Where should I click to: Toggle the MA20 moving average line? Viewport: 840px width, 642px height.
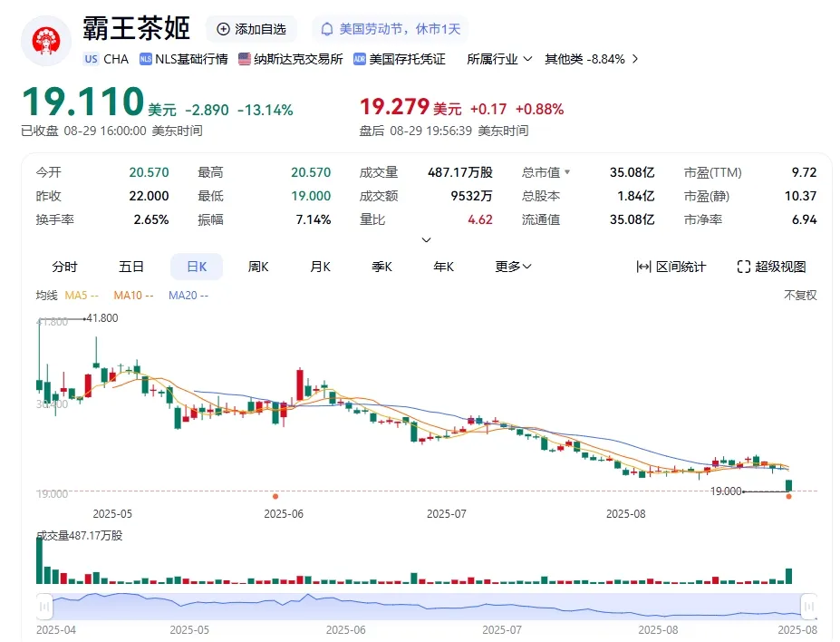click(x=188, y=296)
